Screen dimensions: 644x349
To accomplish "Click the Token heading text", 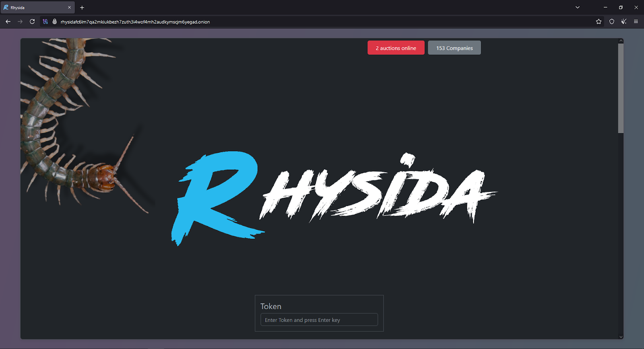I will click(x=271, y=306).
